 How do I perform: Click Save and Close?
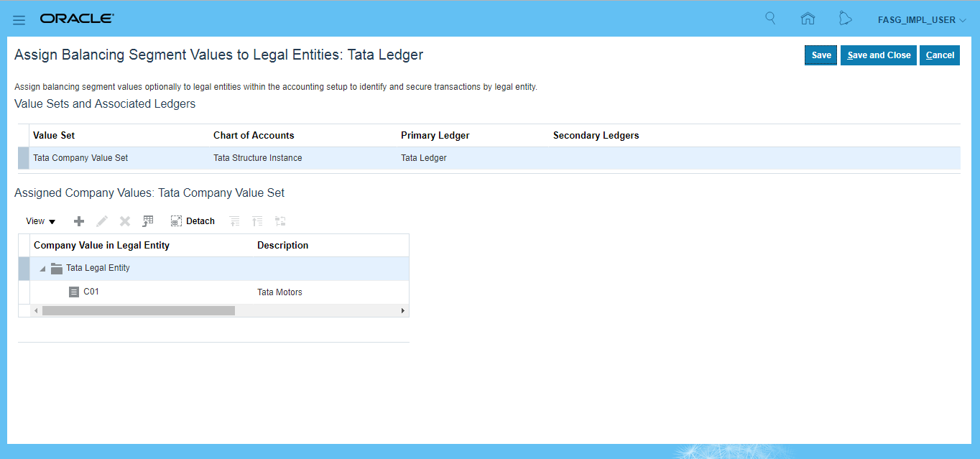[x=878, y=55]
